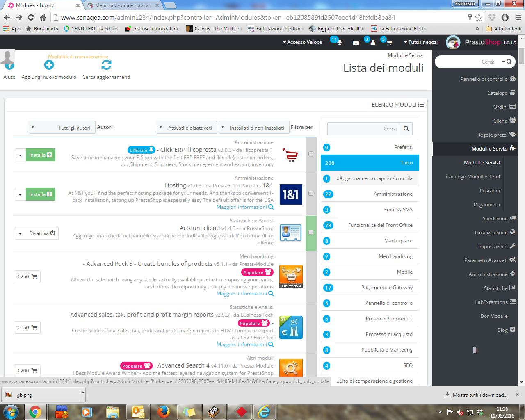Image resolution: width=525 pixels, height=420 pixels.
Task: Click the 1&1 Hosting module logo
Action: tap(291, 194)
